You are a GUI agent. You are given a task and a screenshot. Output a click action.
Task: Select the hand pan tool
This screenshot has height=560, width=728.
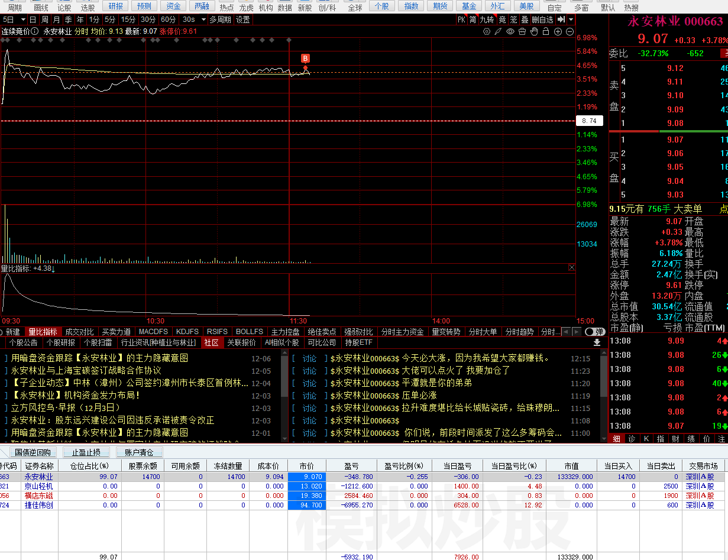[534, 31]
